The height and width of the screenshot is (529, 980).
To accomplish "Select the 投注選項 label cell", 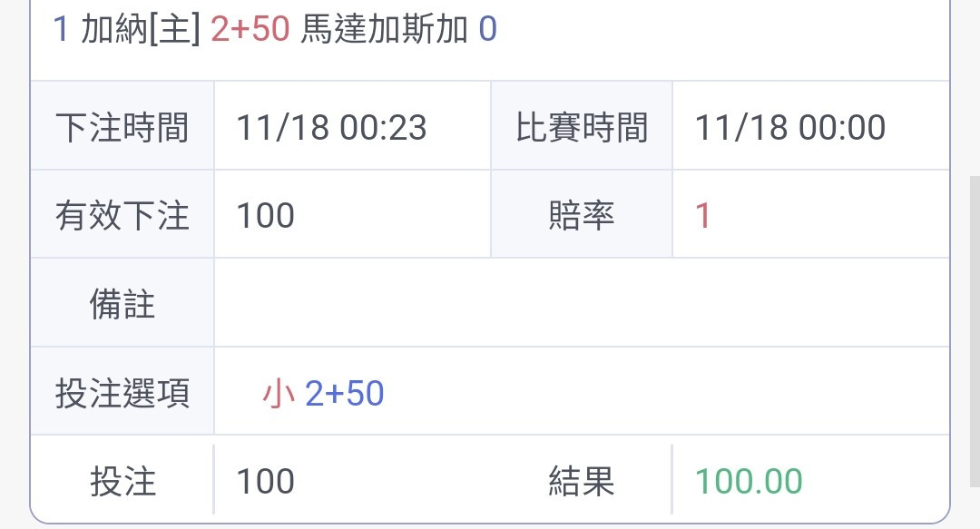I will (x=122, y=392).
